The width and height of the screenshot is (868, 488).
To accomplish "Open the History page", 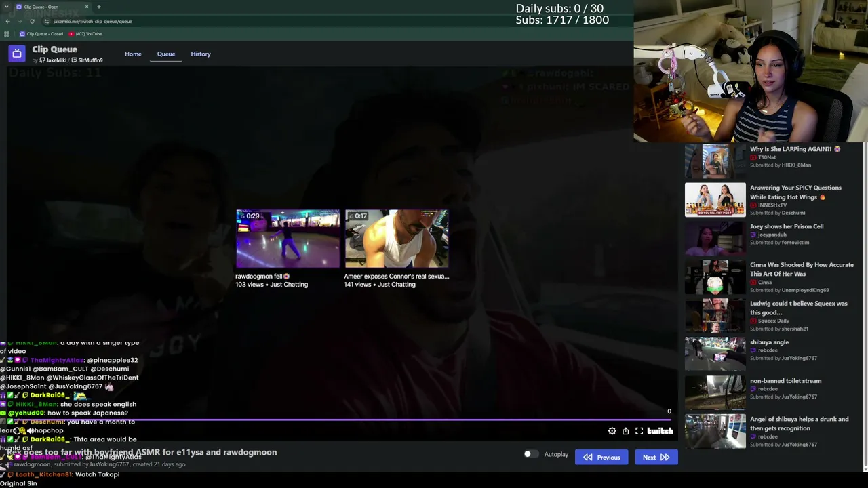I will 201,54.
